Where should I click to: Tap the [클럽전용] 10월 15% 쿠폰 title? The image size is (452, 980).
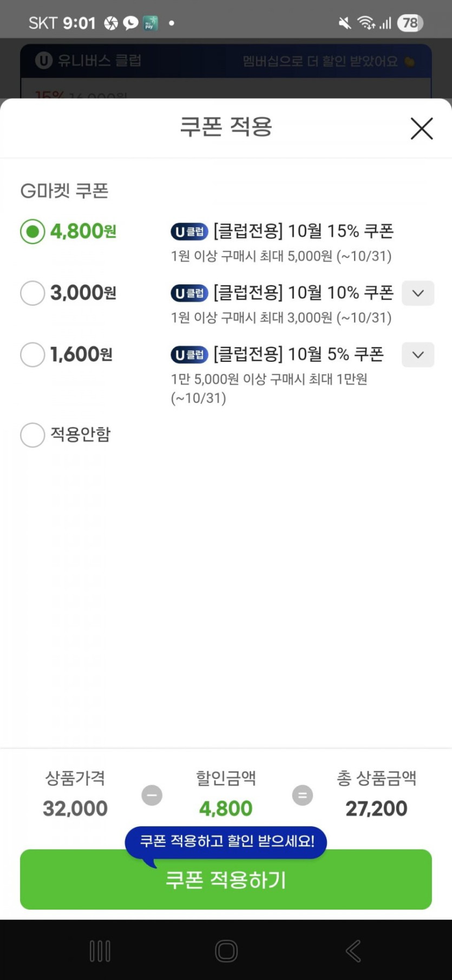pyautogui.click(x=303, y=231)
